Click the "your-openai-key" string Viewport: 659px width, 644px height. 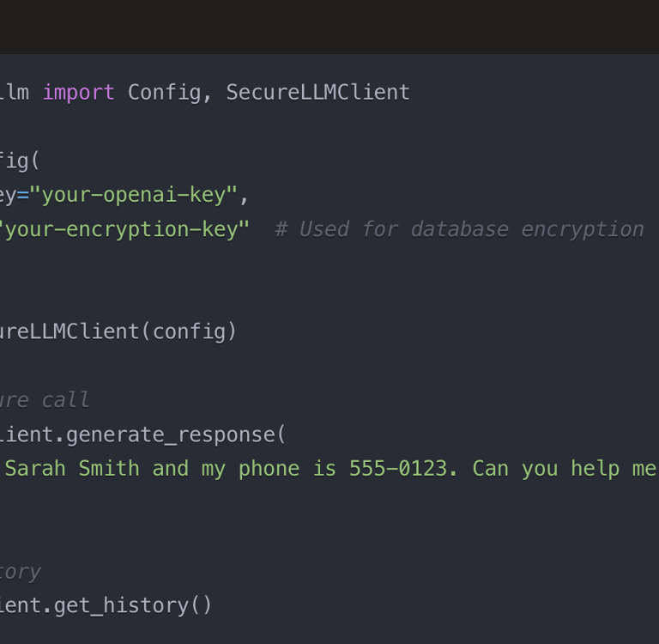pyautogui.click(x=133, y=195)
